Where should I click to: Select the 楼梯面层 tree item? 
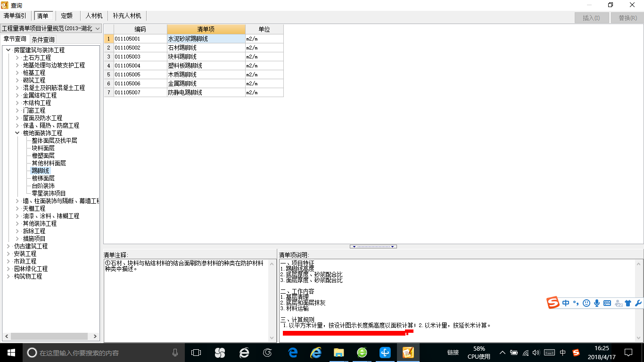tap(43, 178)
